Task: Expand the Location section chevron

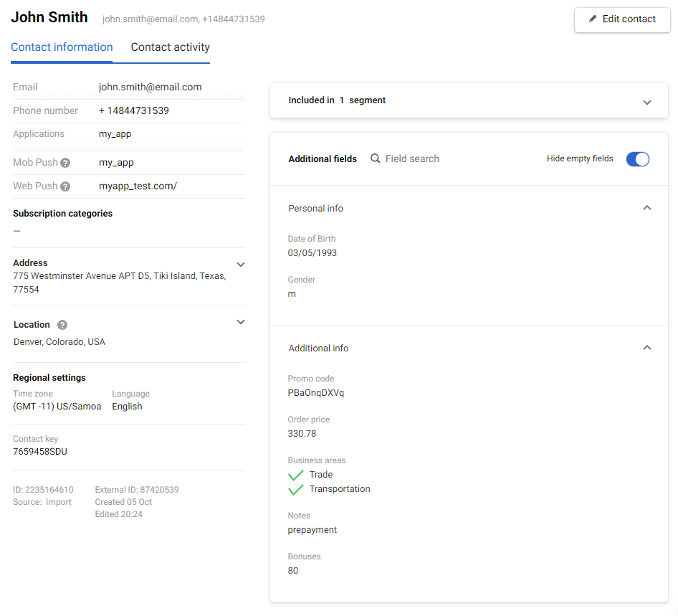Action: point(241,322)
